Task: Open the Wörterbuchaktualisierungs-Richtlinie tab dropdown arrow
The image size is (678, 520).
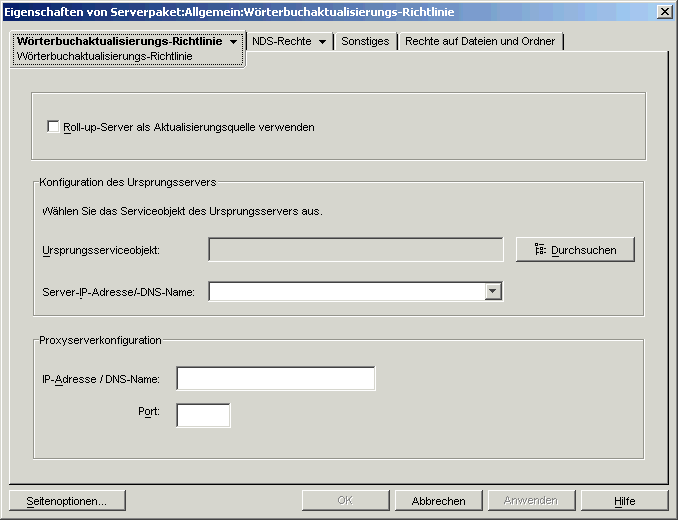Action: tap(233, 42)
